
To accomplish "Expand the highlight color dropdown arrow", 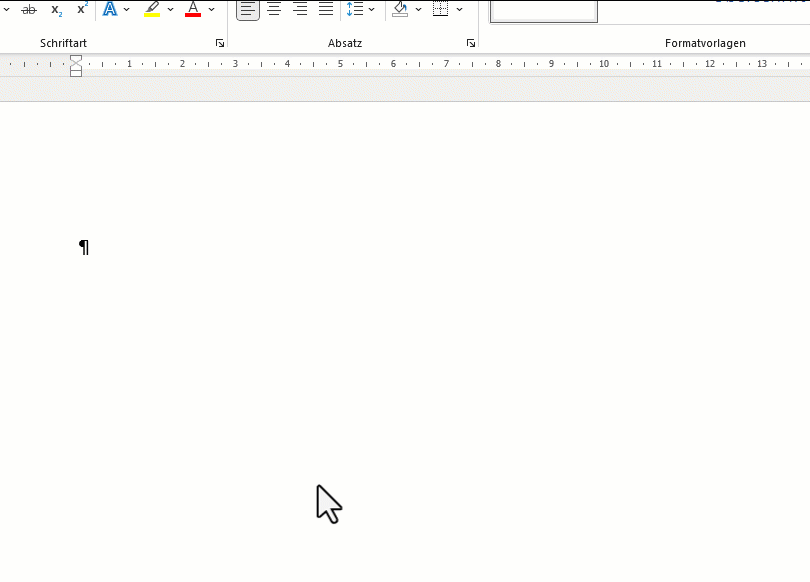I will tap(171, 9).
